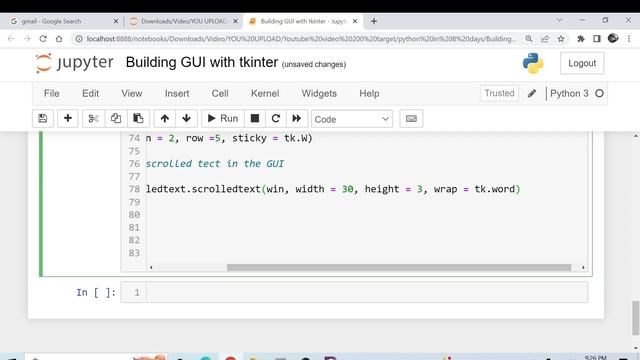
Task: Open the Edit menu
Action: pos(90,93)
